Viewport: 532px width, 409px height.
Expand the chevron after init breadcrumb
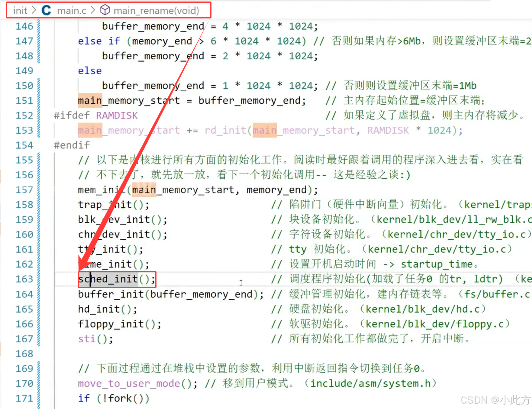coord(34,10)
